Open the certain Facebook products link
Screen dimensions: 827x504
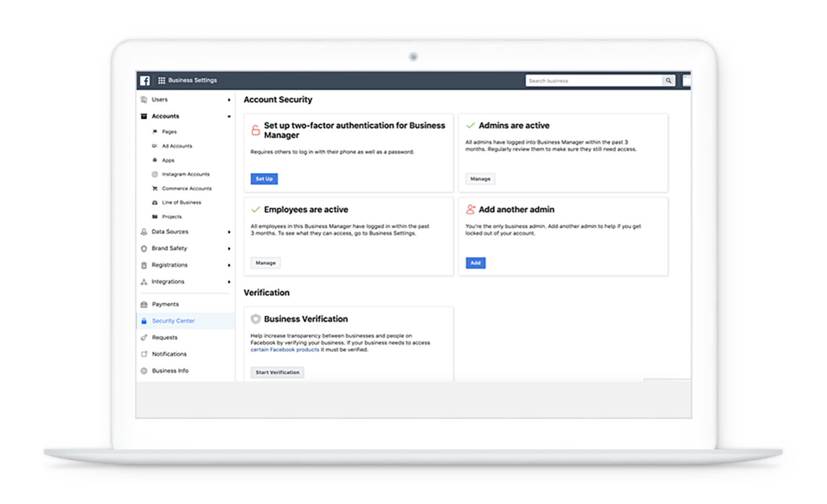click(284, 350)
